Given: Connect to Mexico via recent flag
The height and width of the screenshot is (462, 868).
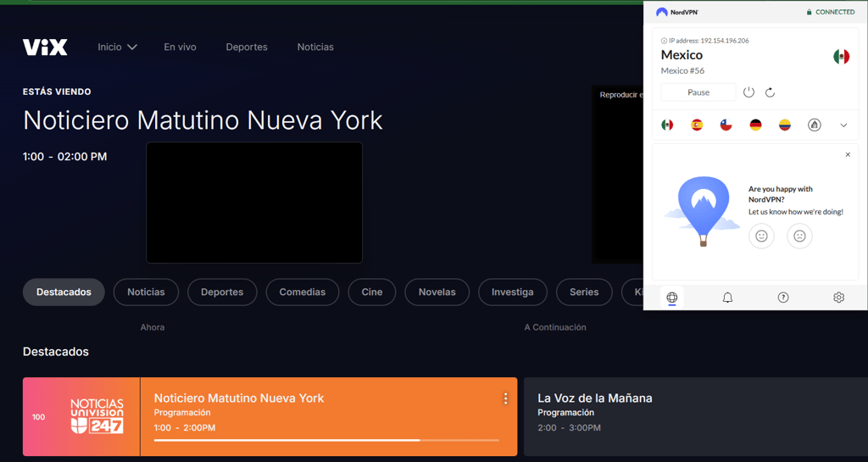Looking at the screenshot, I should pos(668,125).
